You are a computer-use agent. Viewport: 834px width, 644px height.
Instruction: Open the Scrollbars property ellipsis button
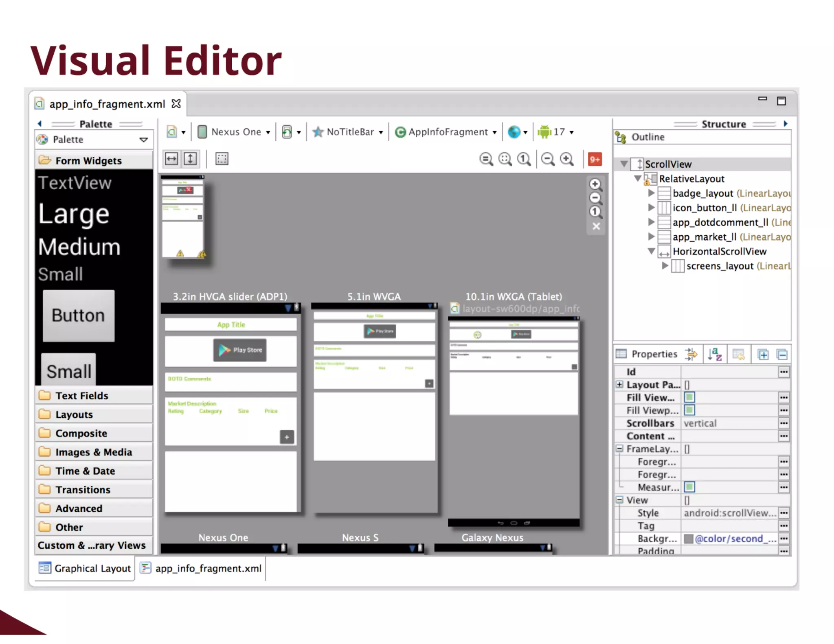click(784, 423)
